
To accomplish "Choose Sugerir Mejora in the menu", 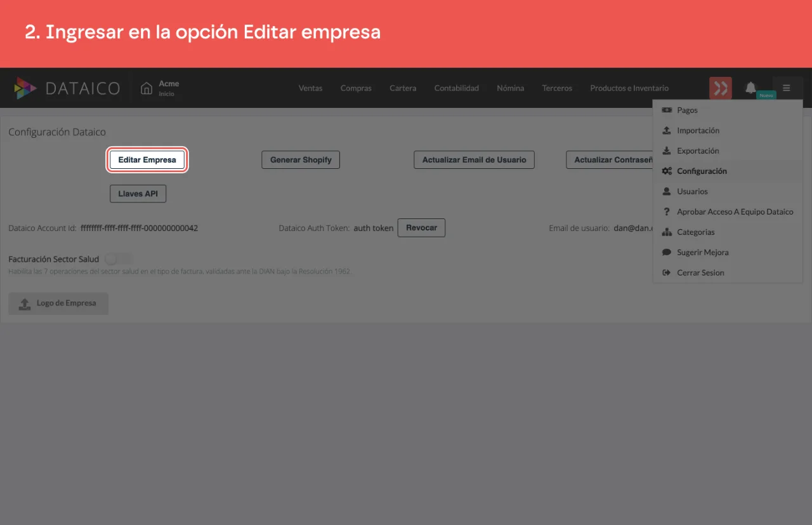I will 728,252.
